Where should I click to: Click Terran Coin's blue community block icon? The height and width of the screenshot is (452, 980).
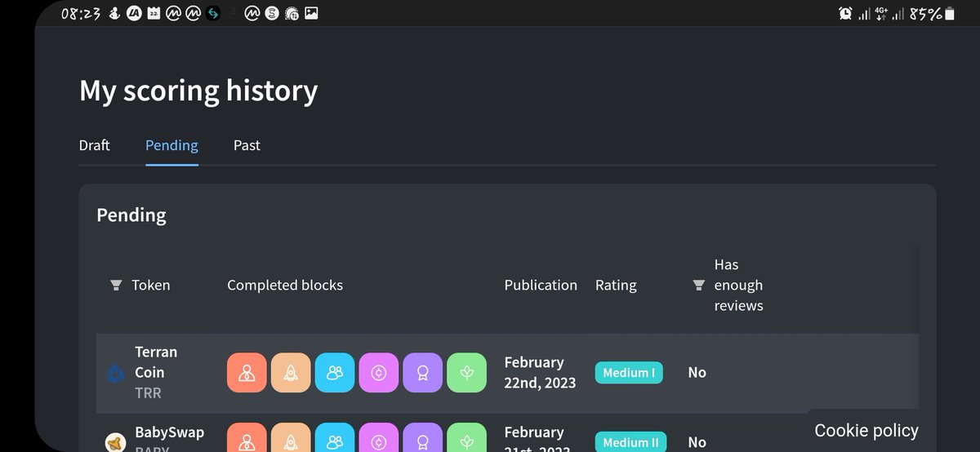click(x=335, y=373)
